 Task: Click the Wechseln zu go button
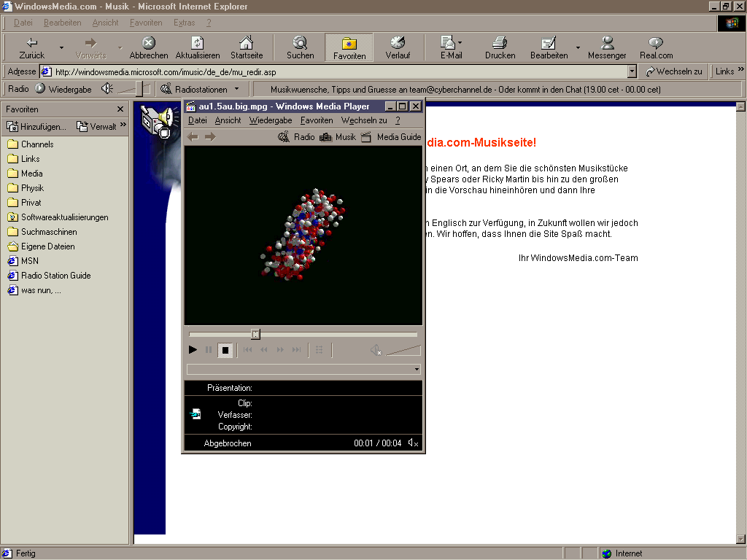(x=673, y=71)
